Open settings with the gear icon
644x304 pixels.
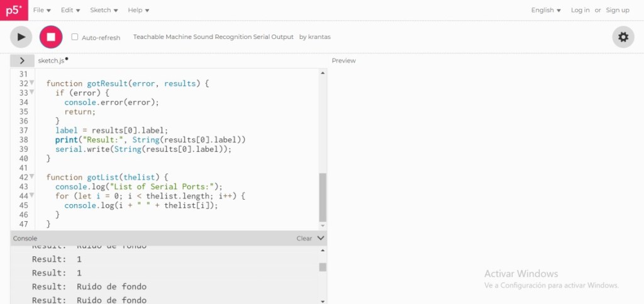tap(623, 37)
